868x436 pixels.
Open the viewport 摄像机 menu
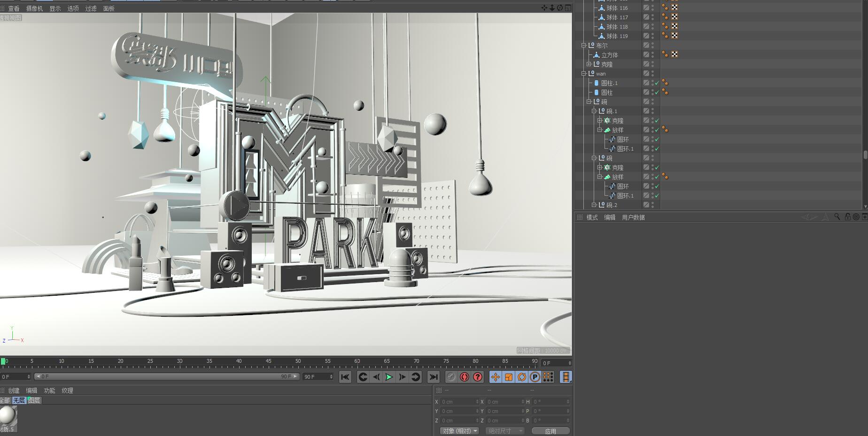[x=34, y=8]
